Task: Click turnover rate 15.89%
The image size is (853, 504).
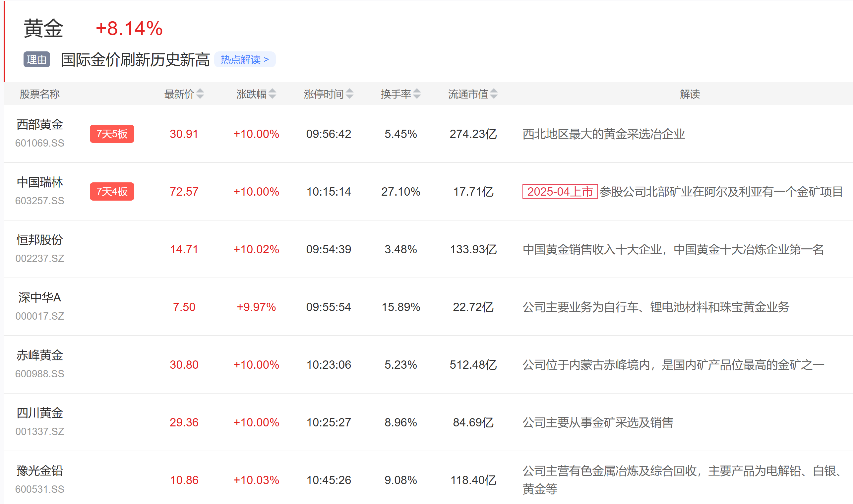Action: (401, 307)
